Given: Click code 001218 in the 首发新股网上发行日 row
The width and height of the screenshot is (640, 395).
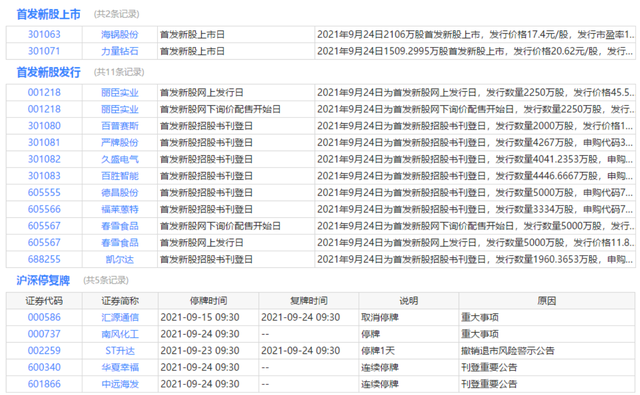Looking at the screenshot, I should tap(44, 93).
